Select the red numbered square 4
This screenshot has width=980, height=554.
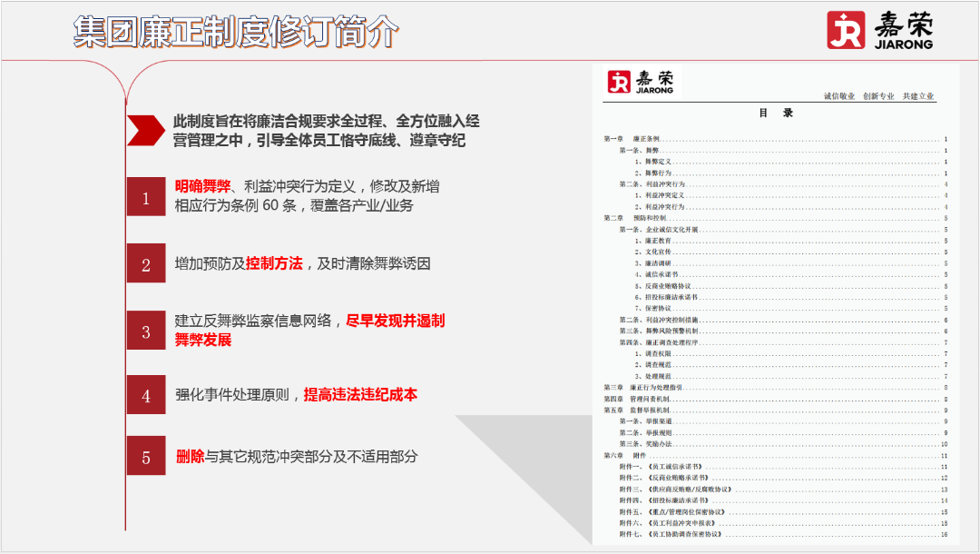[x=146, y=396]
